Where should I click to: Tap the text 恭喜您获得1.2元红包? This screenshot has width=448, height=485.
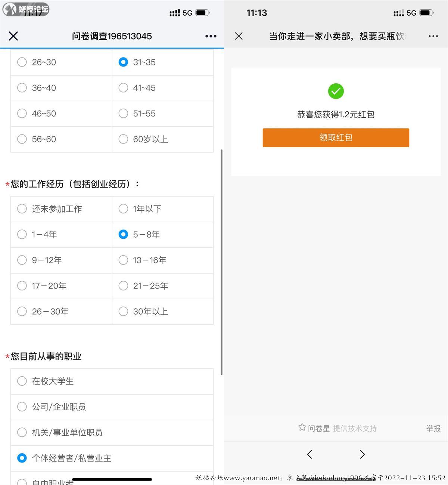click(336, 114)
